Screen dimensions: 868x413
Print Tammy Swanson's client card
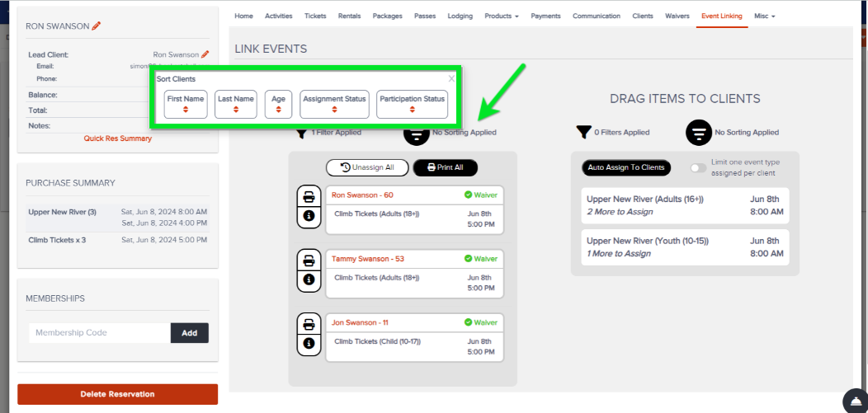(309, 260)
